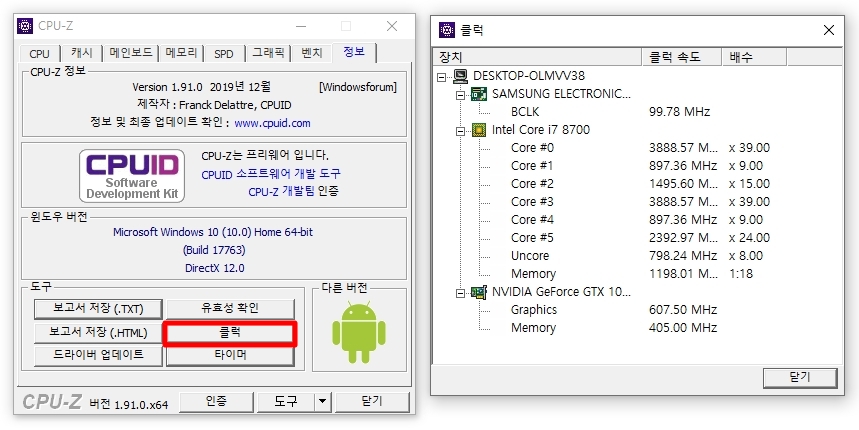Select the Memory row under NVIDIA GeForce
Screen dimensions: 859x430
(533, 328)
